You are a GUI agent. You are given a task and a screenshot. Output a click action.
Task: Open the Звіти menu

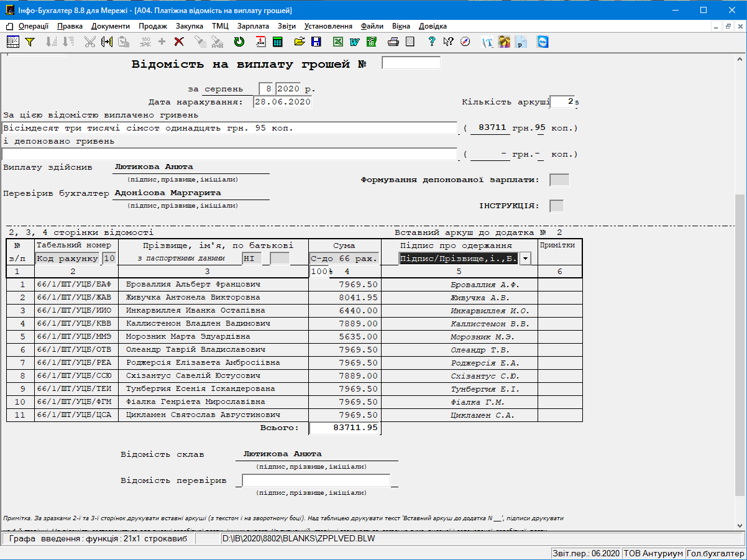(x=286, y=26)
